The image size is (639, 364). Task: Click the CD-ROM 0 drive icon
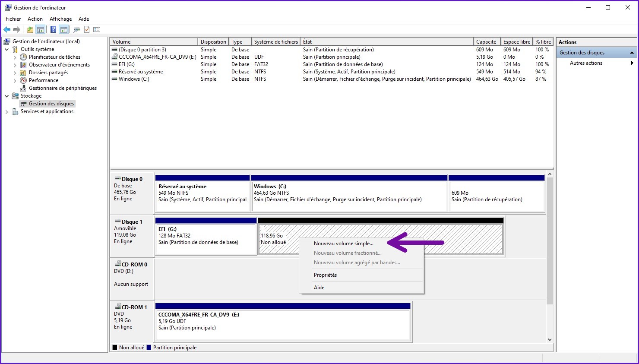118,264
